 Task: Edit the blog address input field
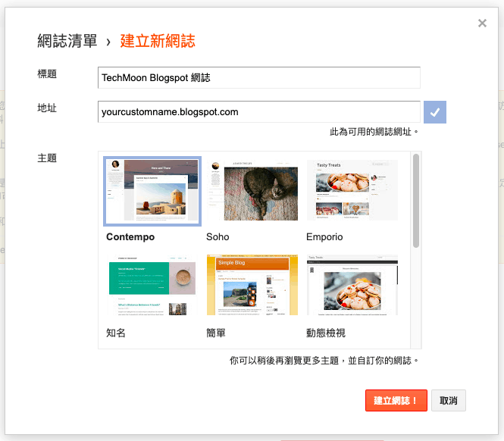pos(259,112)
